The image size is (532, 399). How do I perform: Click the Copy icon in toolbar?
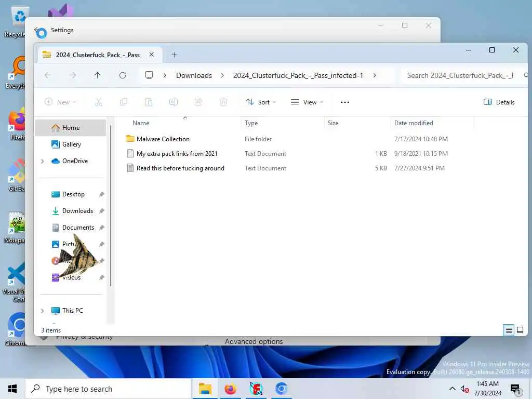(x=124, y=102)
